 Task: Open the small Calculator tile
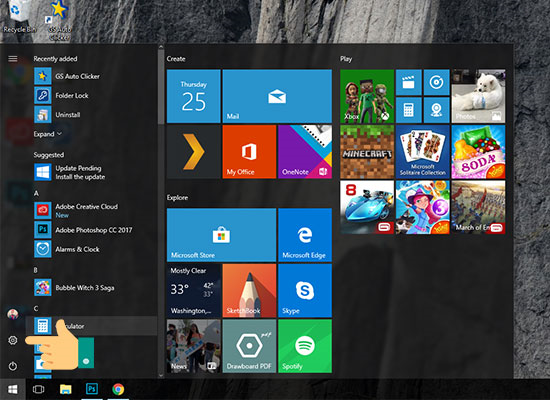[409, 110]
